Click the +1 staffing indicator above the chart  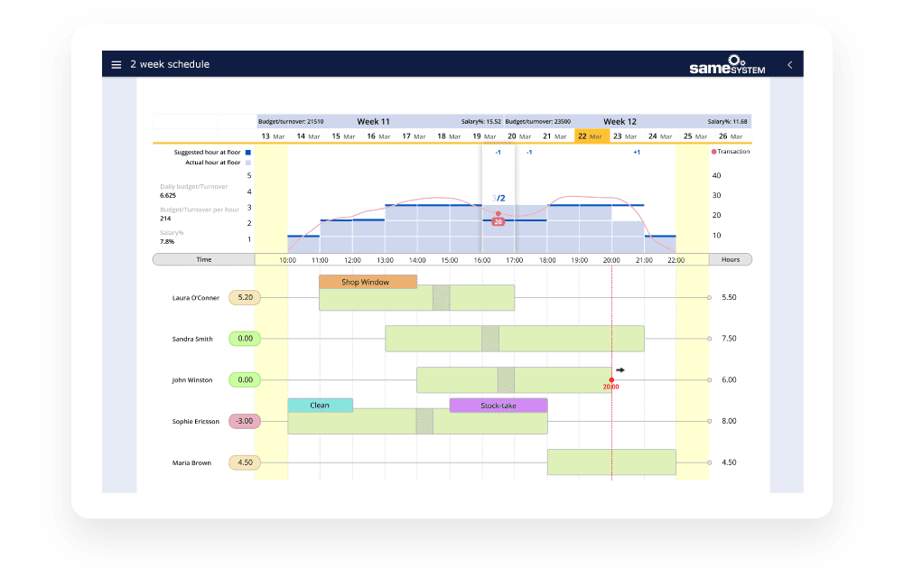[636, 151]
